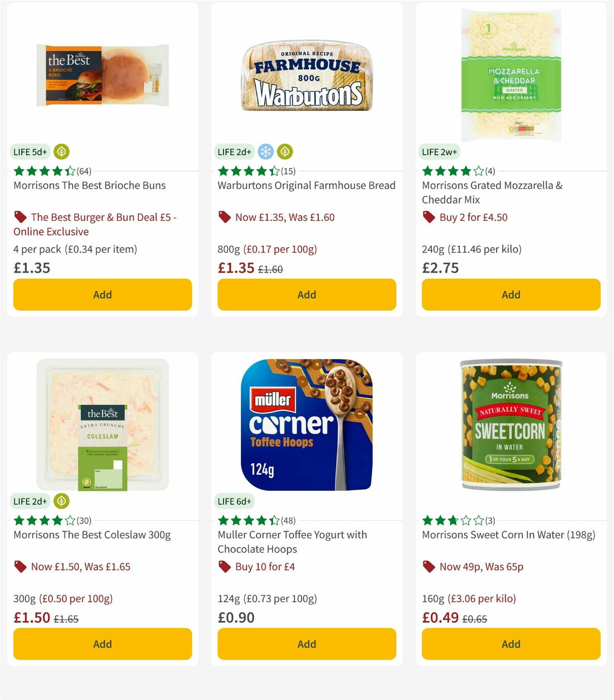This screenshot has height=700, width=614.
Task: Click the snowflake icon on Warburtons bread
Action: (266, 152)
